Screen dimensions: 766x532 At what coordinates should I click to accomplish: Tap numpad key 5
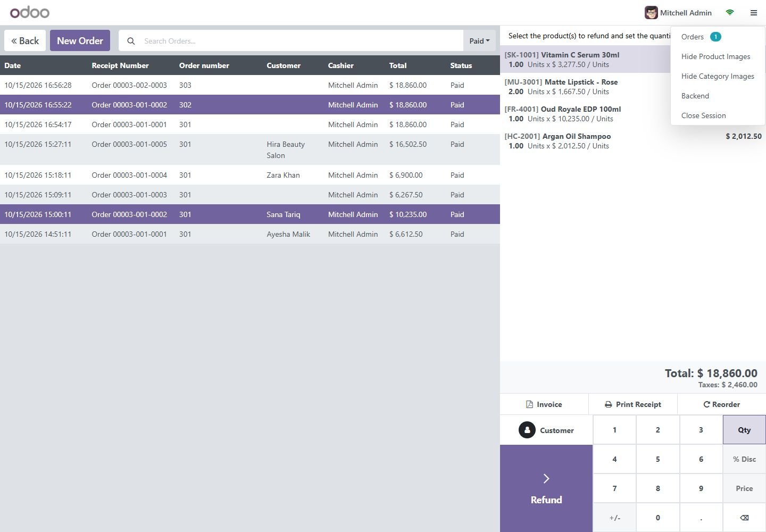[658, 459]
